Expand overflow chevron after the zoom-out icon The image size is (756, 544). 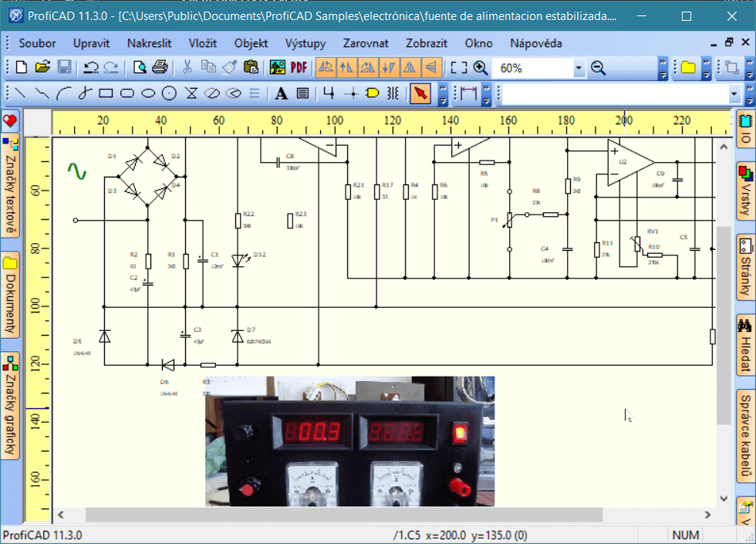[663, 68]
